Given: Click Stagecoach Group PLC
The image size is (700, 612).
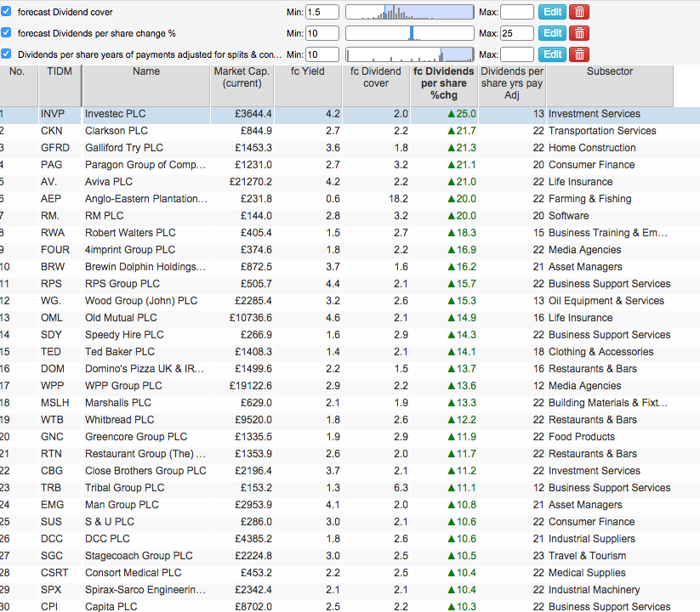Looking at the screenshot, I should click(139, 556).
